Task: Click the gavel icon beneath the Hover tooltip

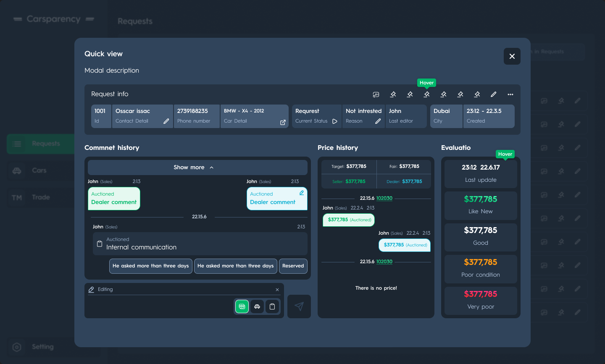Action: 426,94
